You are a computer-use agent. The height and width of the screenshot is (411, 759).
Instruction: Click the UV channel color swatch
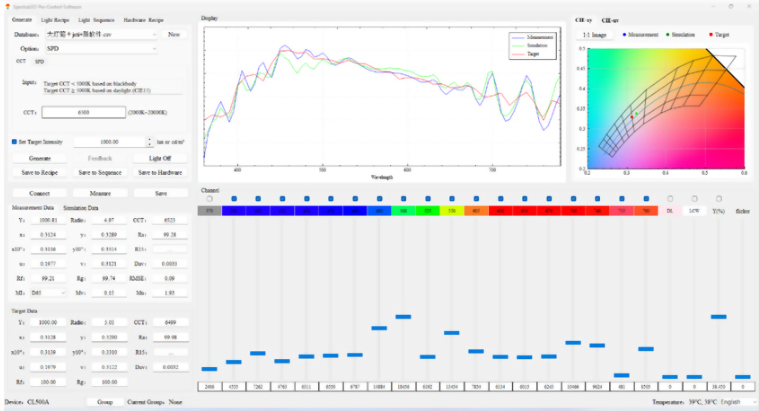click(x=208, y=211)
